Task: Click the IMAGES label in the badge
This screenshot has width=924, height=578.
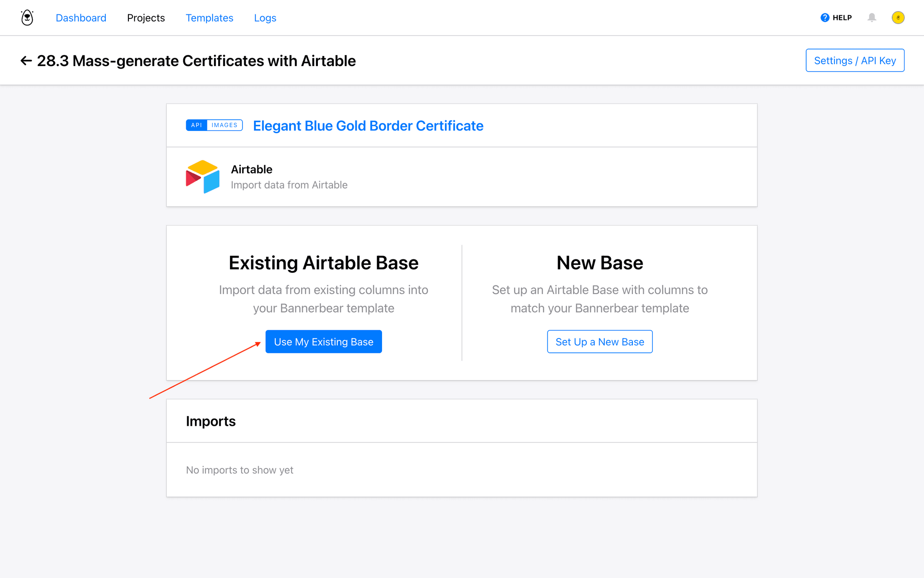Action: point(225,125)
